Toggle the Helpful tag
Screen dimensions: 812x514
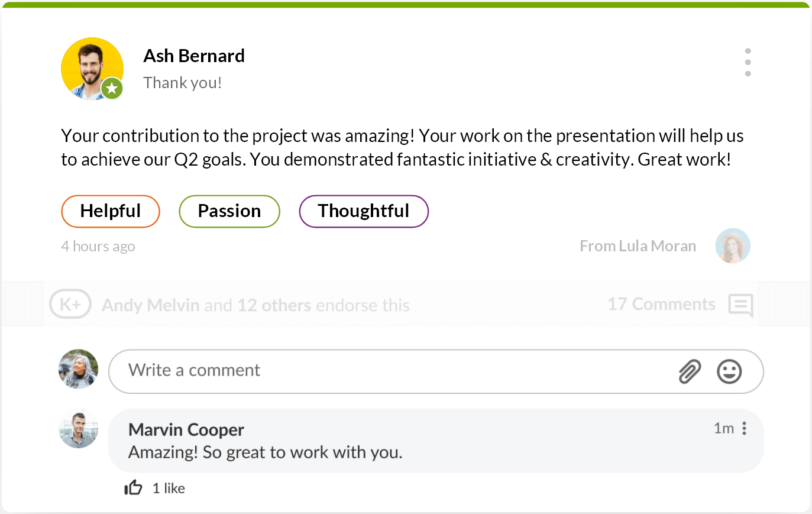tap(111, 211)
